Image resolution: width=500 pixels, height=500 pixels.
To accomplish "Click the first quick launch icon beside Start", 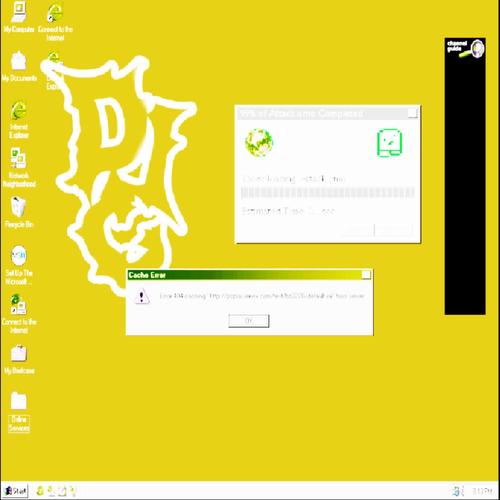I will (x=41, y=491).
